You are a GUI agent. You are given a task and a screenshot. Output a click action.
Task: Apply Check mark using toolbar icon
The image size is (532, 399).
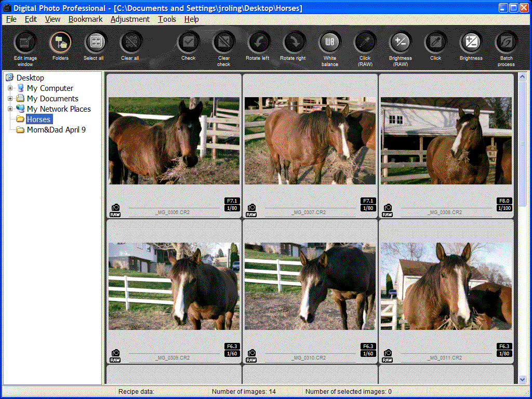pyautogui.click(x=189, y=43)
